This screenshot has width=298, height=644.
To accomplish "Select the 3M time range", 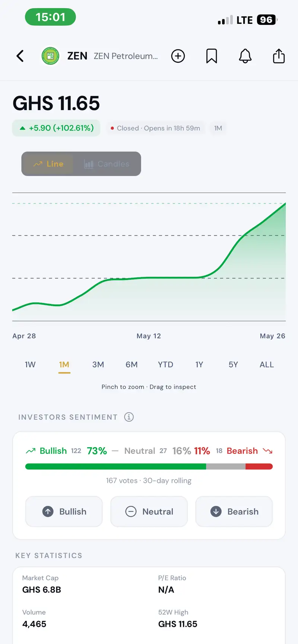I will 98,365.
